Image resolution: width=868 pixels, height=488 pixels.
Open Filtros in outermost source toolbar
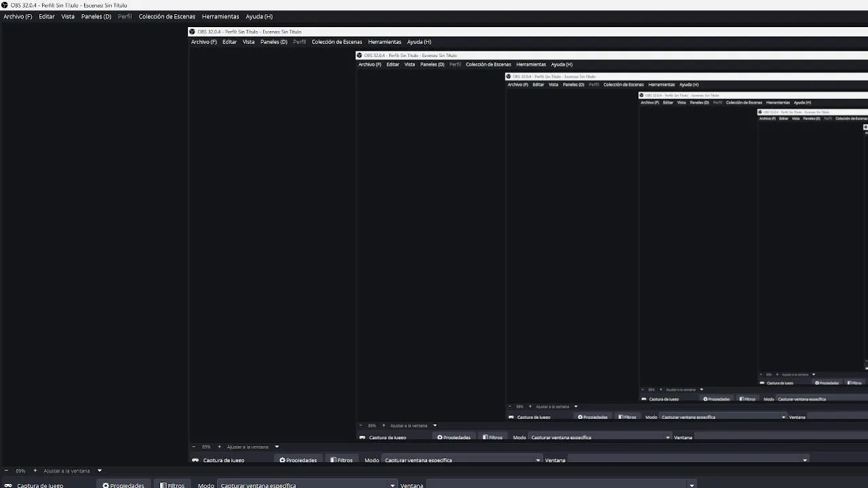pos(172,485)
